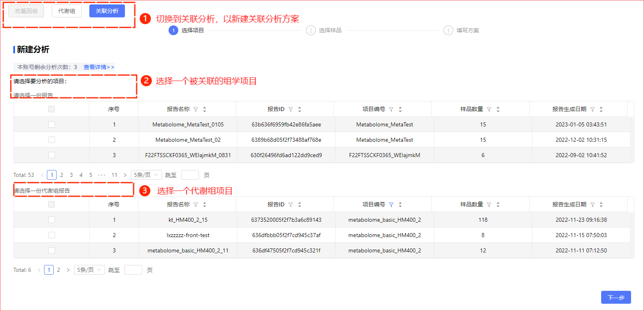Viewport: 644px width, 311px height.
Task: Sort 报告生成日期 in metabolome report table
Action: pos(601,205)
